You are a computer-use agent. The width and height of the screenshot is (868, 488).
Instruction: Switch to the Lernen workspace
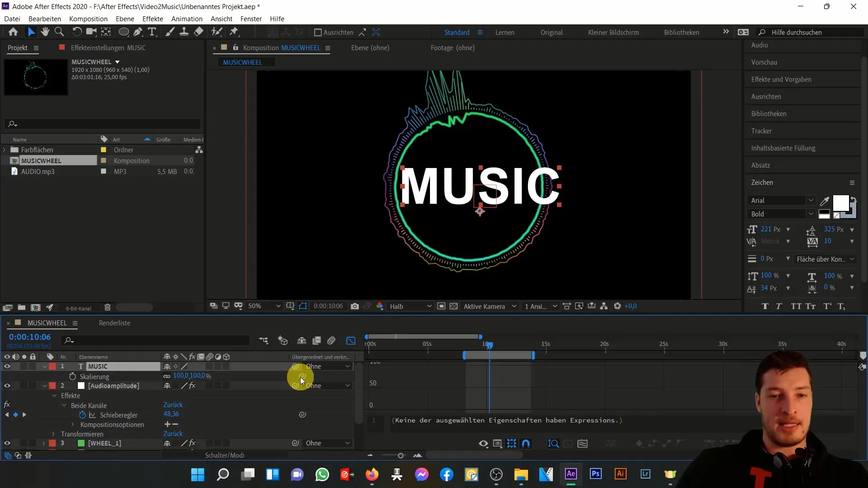(505, 33)
